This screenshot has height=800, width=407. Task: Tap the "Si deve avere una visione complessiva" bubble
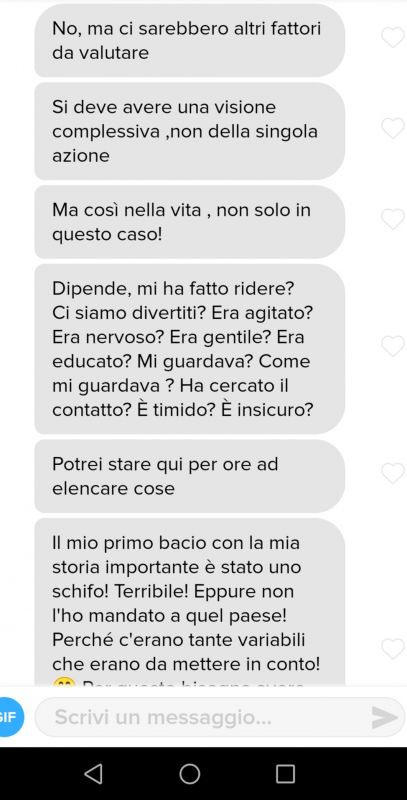click(x=190, y=131)
